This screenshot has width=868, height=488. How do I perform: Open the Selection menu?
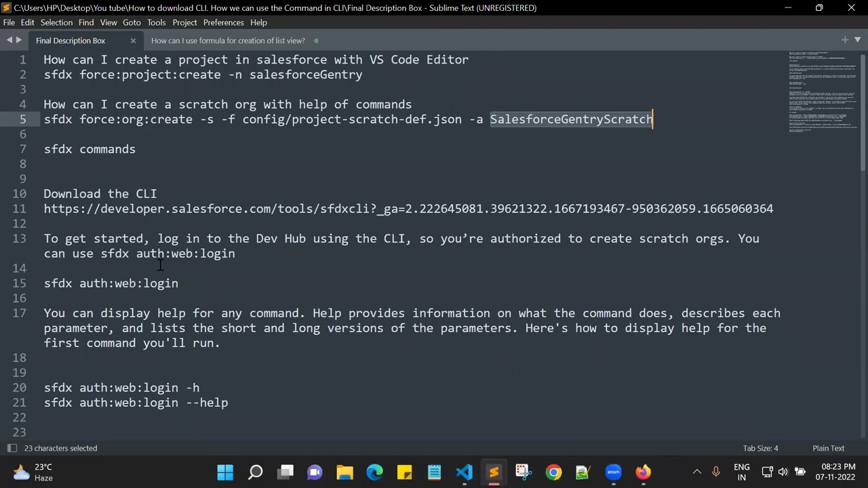coord(56,22)
